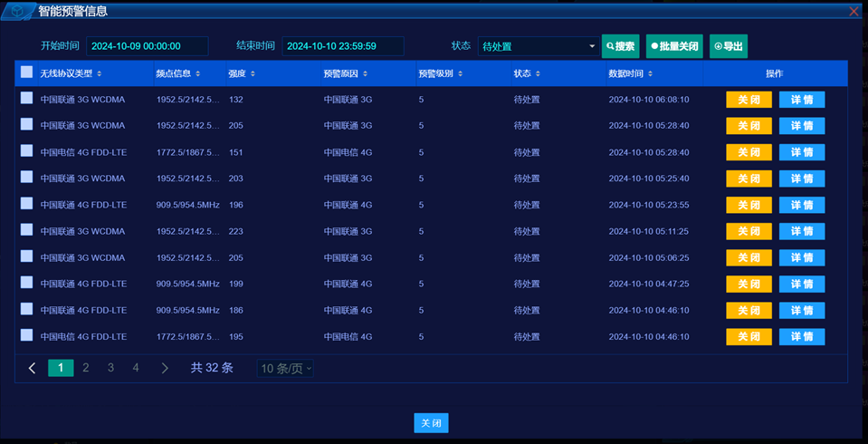Jump to page 3 of results
The height and width of the screenshot is (444, 868).
point(110,368)
